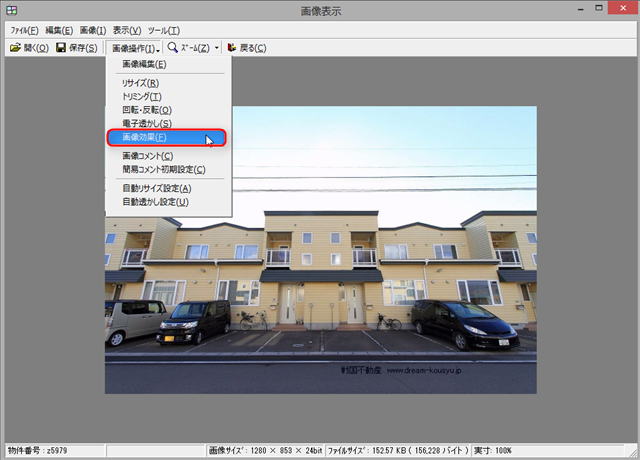This screenshot has height=460, width=640.
Task: Click the apartment building photo
Action: (x=321, y=250)
